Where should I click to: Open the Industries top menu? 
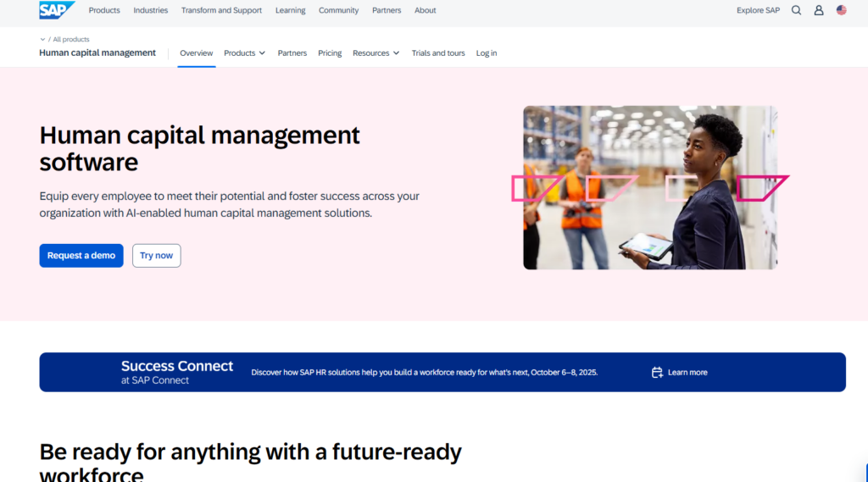[x=151, y=10]
